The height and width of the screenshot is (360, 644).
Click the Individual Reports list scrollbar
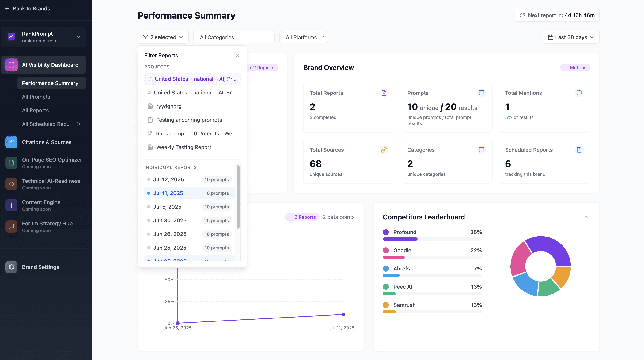pos(238,197)
